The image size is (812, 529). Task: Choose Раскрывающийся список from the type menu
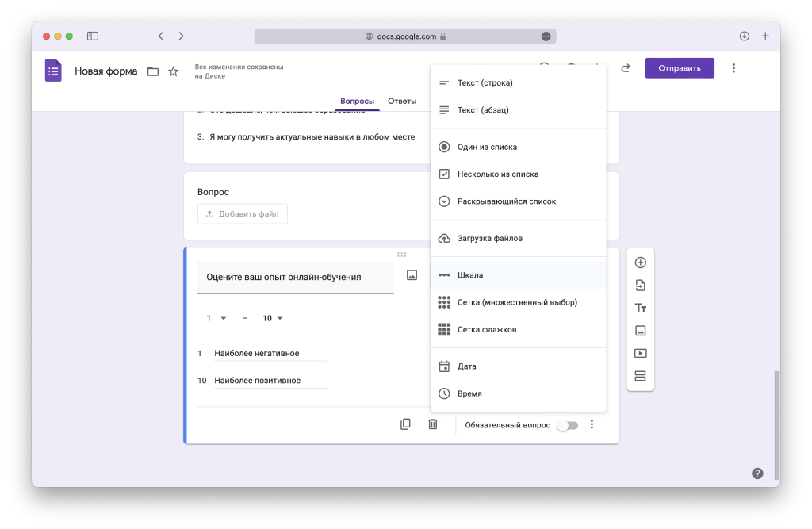[506, 201]
